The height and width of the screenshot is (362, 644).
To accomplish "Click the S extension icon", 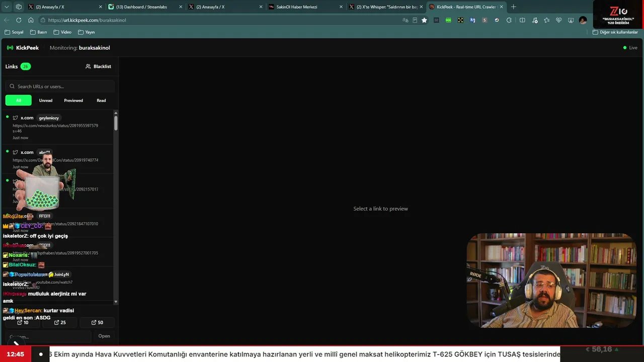I will tap(485, 20).
